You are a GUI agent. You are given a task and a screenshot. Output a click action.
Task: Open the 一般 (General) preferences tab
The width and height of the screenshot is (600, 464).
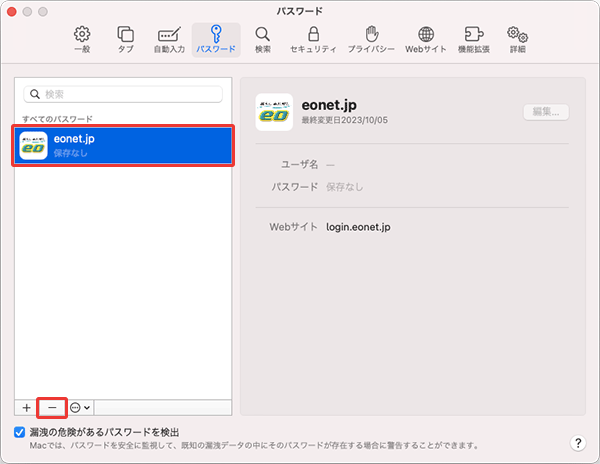82,39
